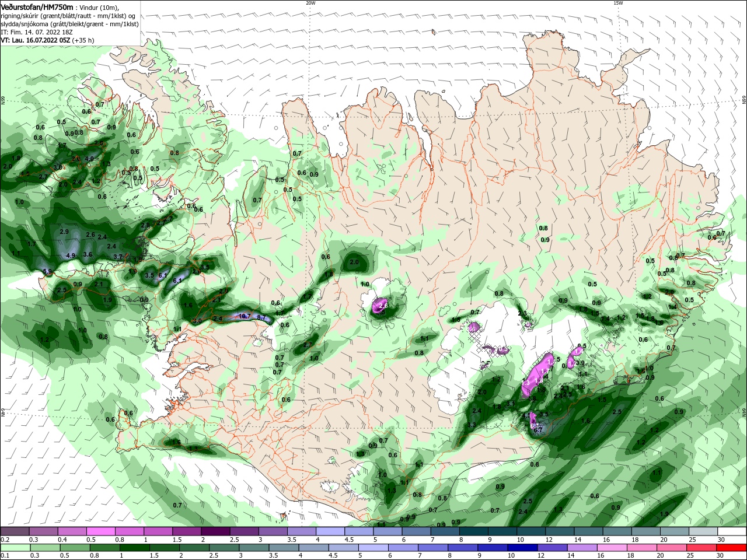Select the pale pink 16 swatch in rain legend
The width and height of the screenshot is (747, 560).
coord(612,547)
